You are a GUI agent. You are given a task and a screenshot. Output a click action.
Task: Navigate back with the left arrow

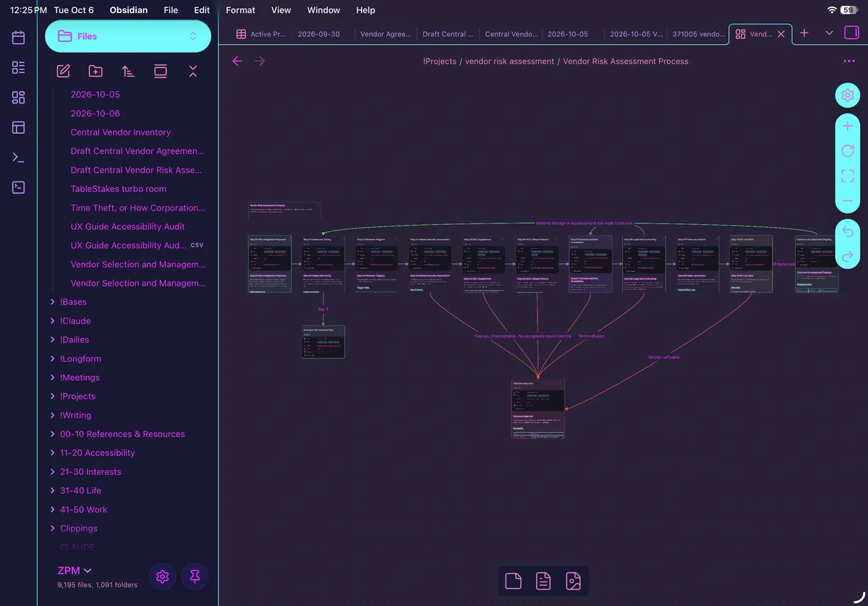(237, 61)
